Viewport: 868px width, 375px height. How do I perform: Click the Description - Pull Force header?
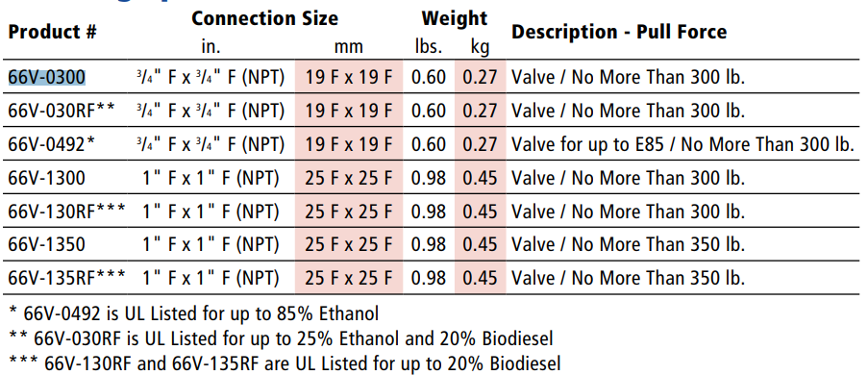coord(618,32)
